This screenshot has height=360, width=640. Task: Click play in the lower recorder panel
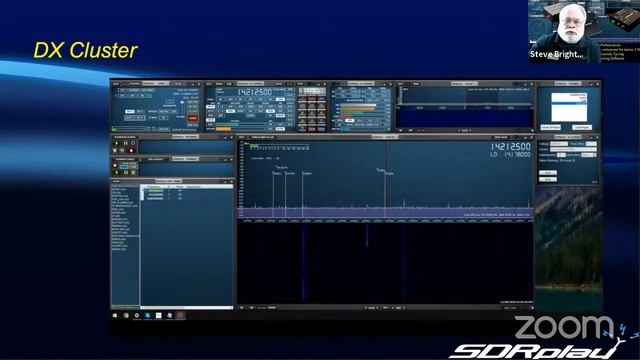(x=117, y=172)
